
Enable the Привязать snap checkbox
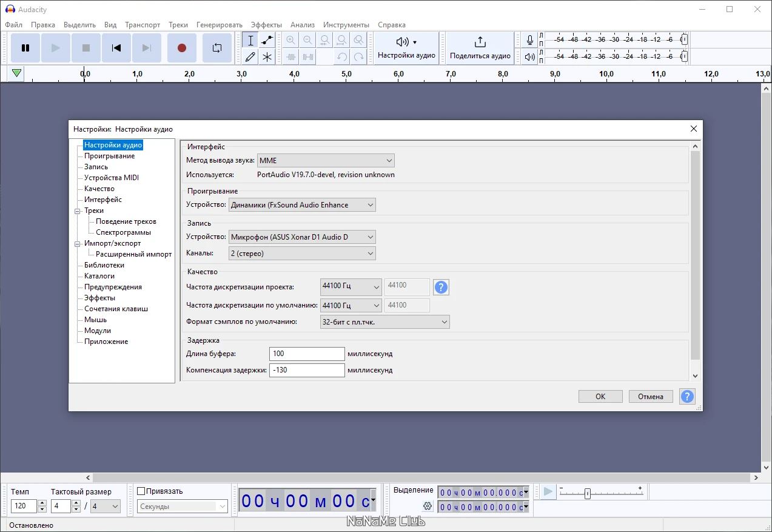[x=141, y=491]
